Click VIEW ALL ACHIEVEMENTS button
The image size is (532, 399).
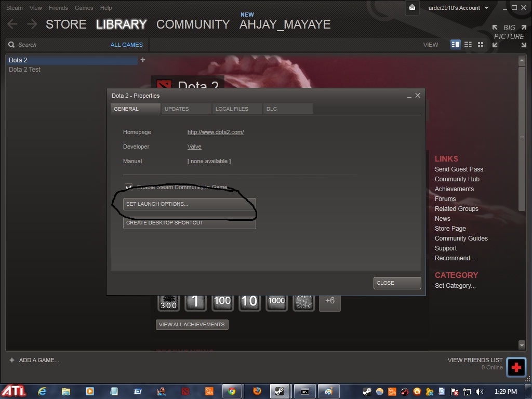(x=192, y=324)
